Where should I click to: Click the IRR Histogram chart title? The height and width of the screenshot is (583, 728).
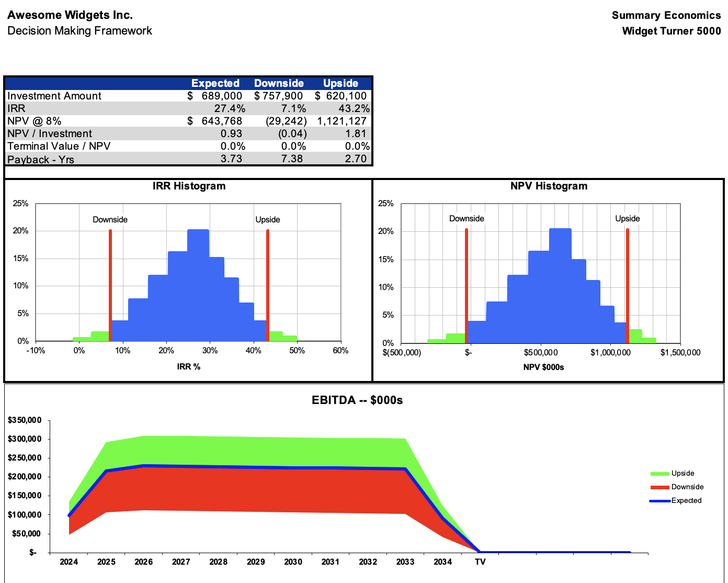[189, 186]
